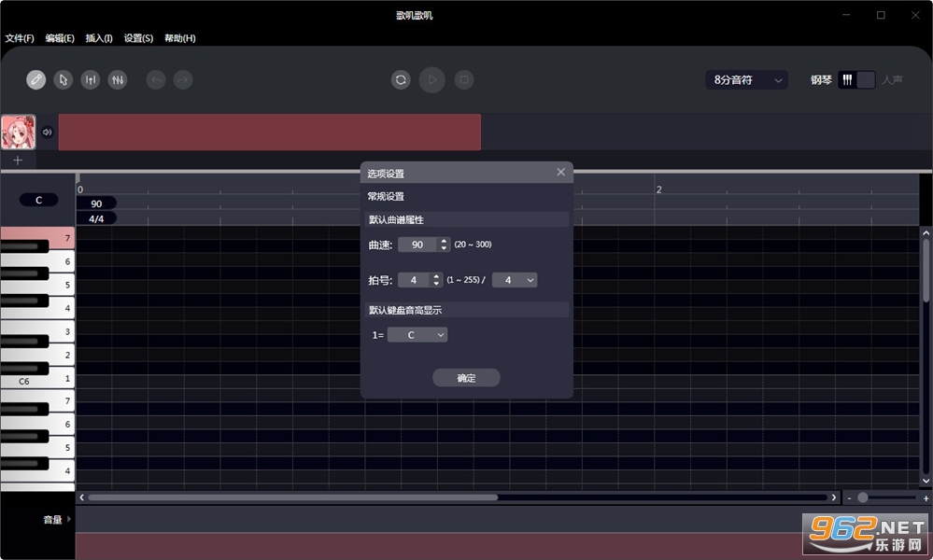Open the 1= key dropdown

pyautogui.click(x=417, y=335)
